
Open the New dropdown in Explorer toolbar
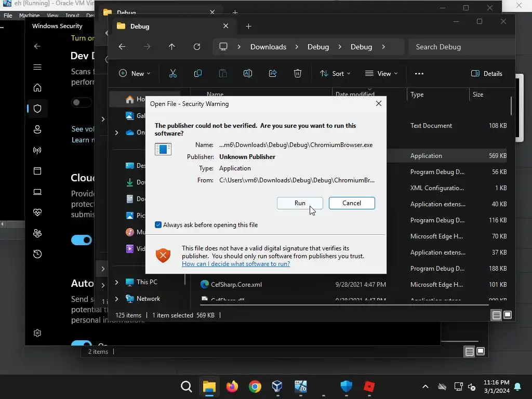[135, 73]
